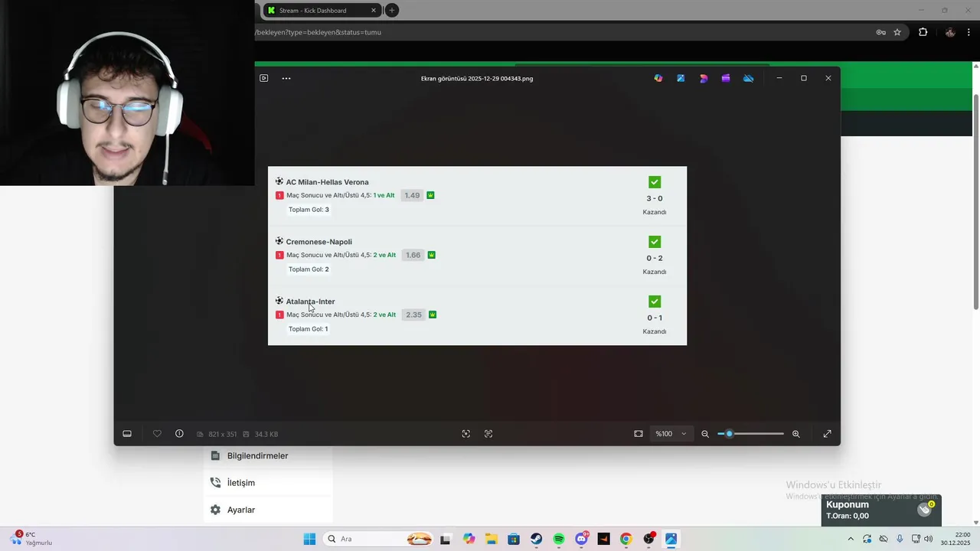Click the password key icon in address bar
Screen dimensions: 980x551
coord(881,32)
